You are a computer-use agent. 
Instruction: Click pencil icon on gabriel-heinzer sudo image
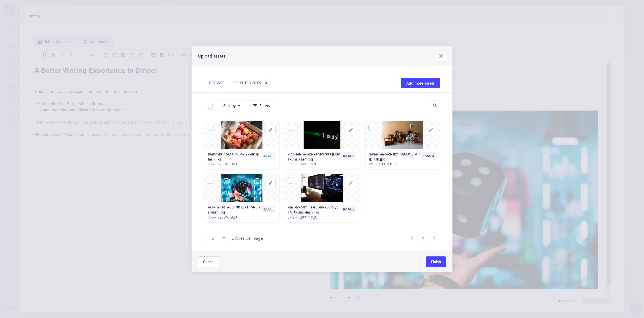[x=351, y=130]
